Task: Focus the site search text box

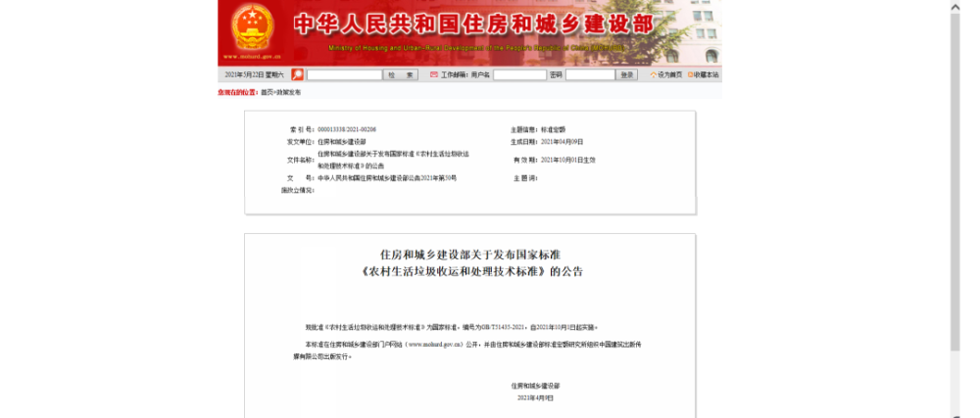Action: tap(344, 74)
